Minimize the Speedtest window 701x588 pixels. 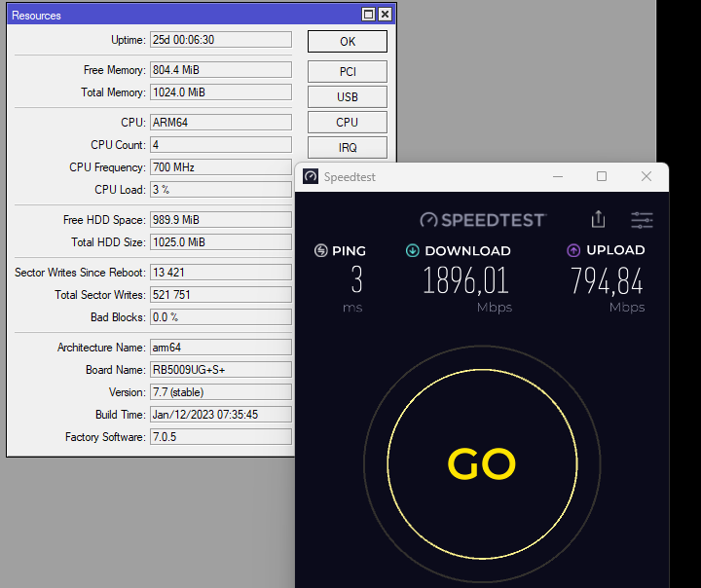pyautogui.click(x=558, y=176)
